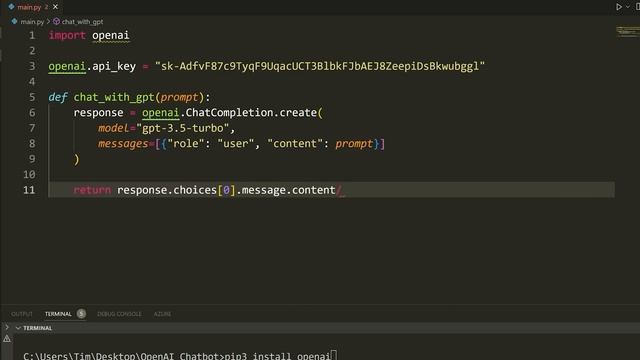The height and width of the screenshot is (360, 640).
Task: Click the minimap code overview
Action: click(627, 31)
